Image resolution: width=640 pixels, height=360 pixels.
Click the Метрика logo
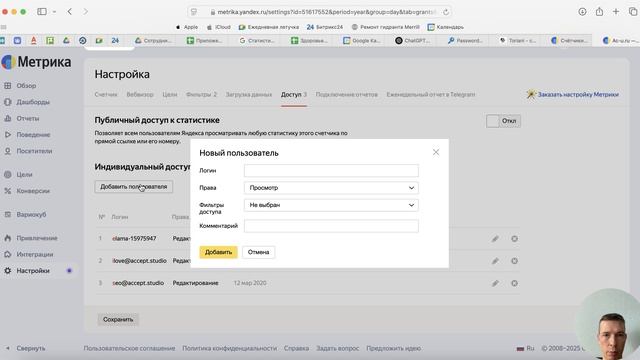[37, 62]
